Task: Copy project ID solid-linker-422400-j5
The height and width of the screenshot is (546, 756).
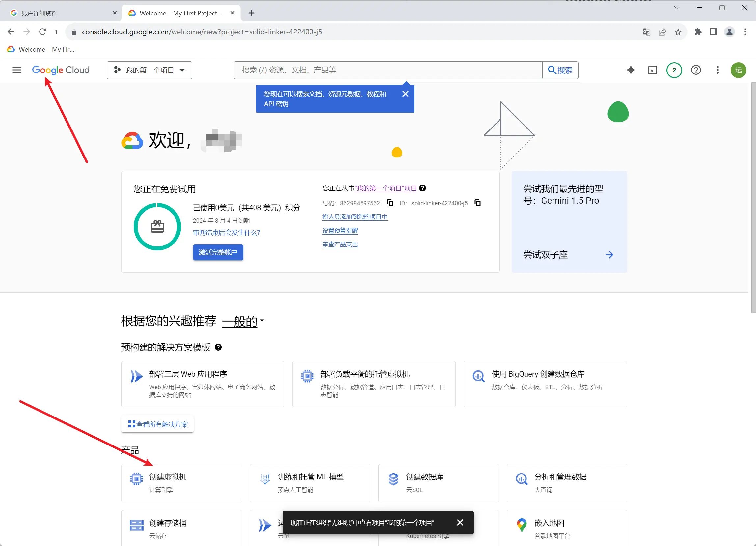Action: click(477, 203)
